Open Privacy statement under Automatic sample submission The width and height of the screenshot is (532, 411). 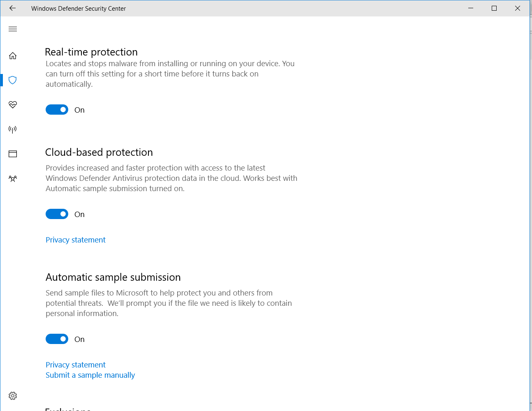[76, 365]
